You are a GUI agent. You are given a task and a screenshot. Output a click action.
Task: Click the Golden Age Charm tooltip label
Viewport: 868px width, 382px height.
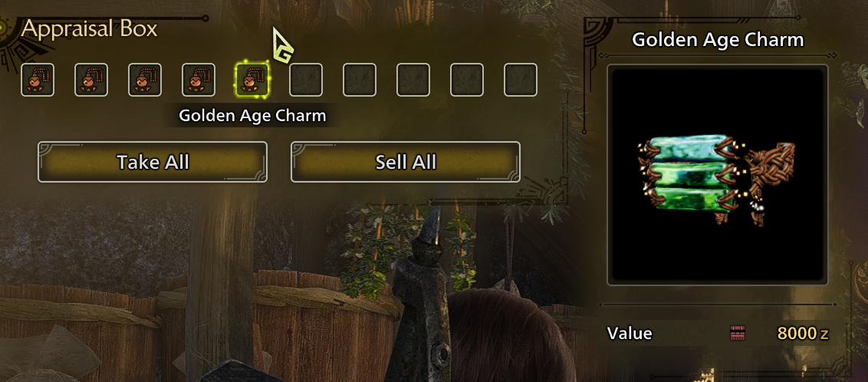[x=252, y=116]
